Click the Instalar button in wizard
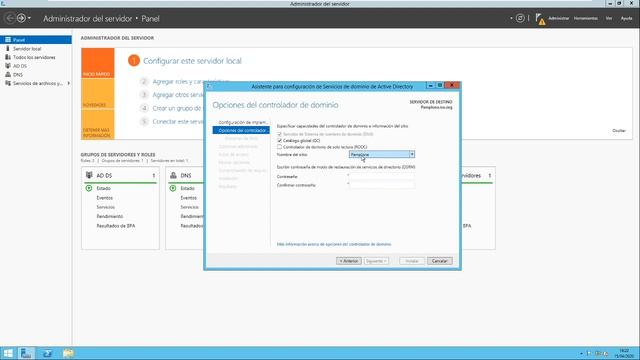Viewport: 640px width, 360px height. pos(412,261)
